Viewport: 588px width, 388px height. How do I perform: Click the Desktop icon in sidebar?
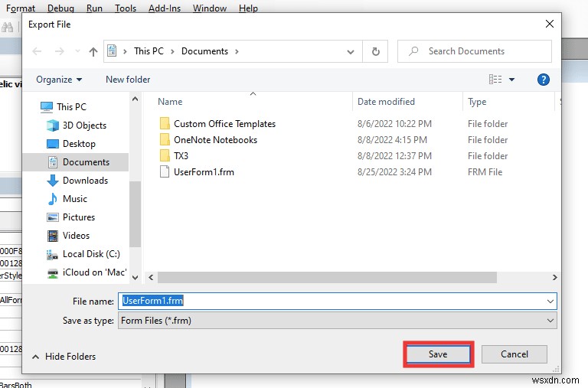[53, 144]
